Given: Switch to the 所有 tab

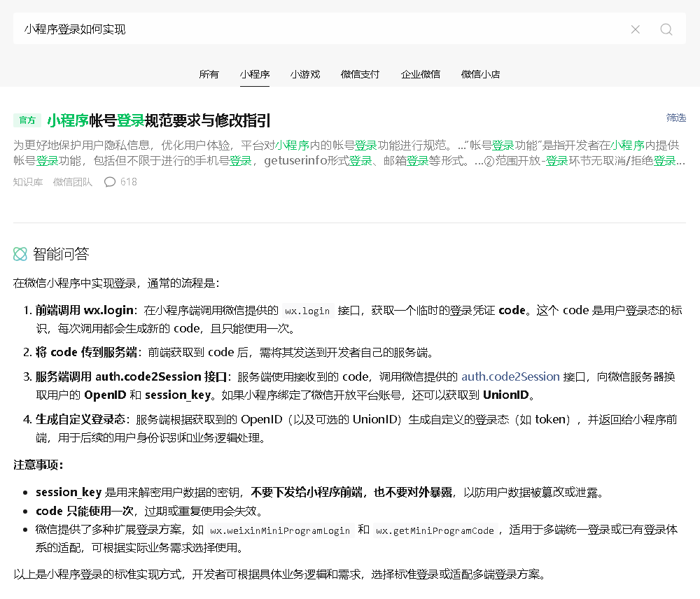Looking at the screenshot, I should pyautogui.click(x=209, y=74).
